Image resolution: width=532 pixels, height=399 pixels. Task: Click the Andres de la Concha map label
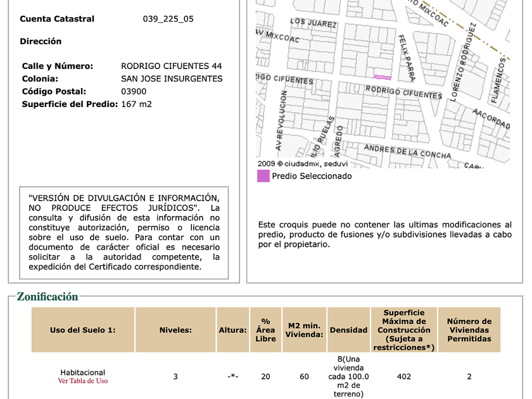pyautogui.click(x=407, y=151)
